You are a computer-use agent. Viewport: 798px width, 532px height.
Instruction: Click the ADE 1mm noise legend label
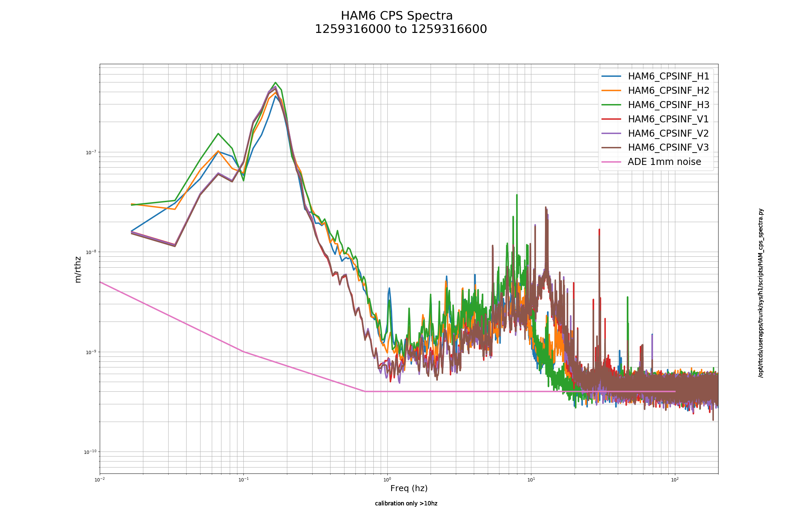coord(664,162)
